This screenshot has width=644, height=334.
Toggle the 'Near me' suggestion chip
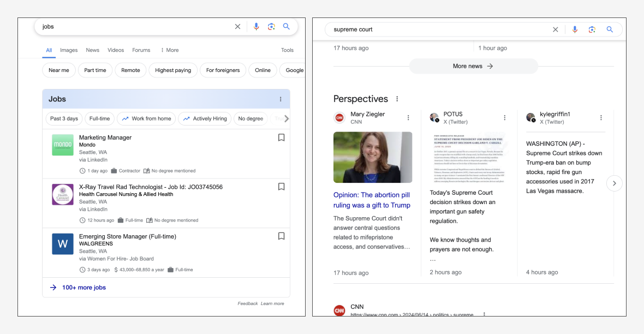pyautogui.click(x=59, y=70)
